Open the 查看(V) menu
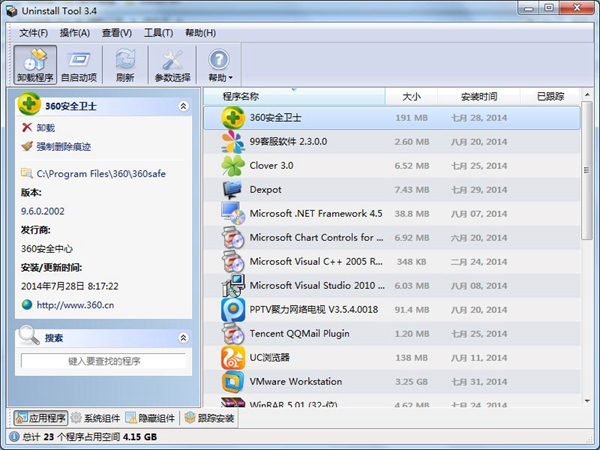Screen dimensions: 600x450 click(x=117, y=33)
